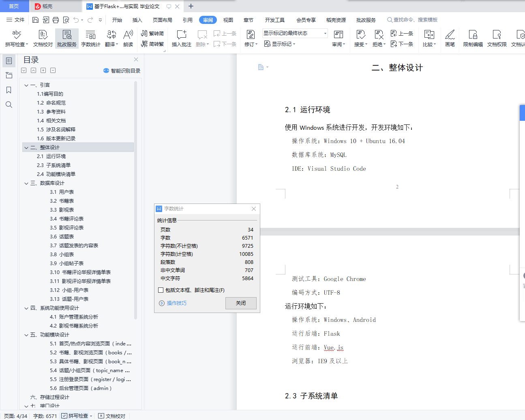Click the 查找命令、搜索模板 search box

coord(413,20)
